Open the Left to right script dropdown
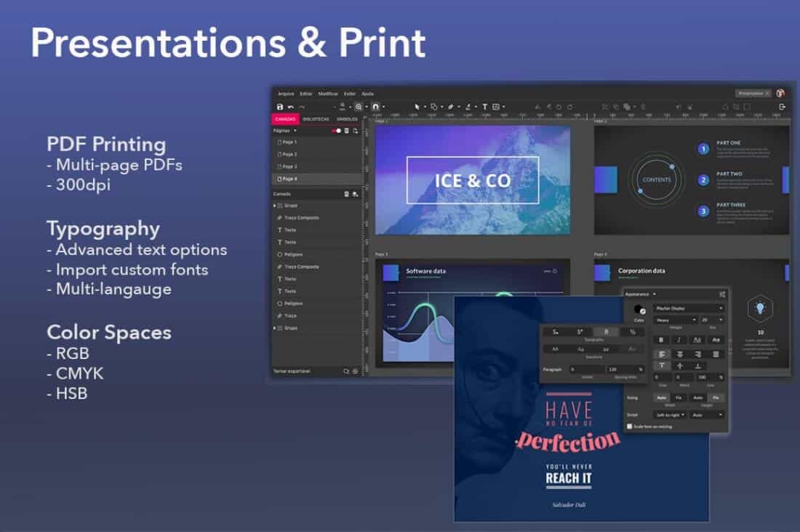This screenshot has height=532, width=800. (x=670, y=414)
